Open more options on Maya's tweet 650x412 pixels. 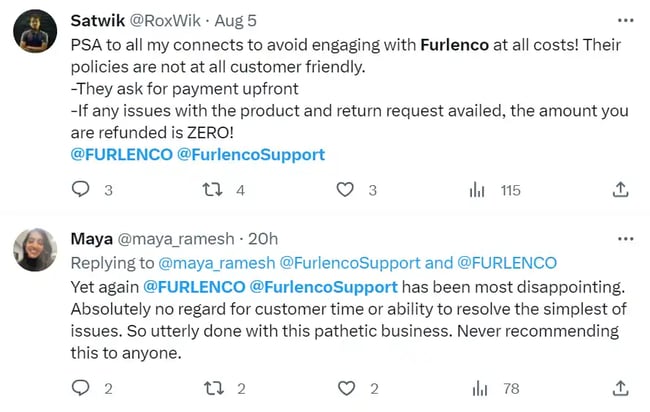click(x=625, y=239)
